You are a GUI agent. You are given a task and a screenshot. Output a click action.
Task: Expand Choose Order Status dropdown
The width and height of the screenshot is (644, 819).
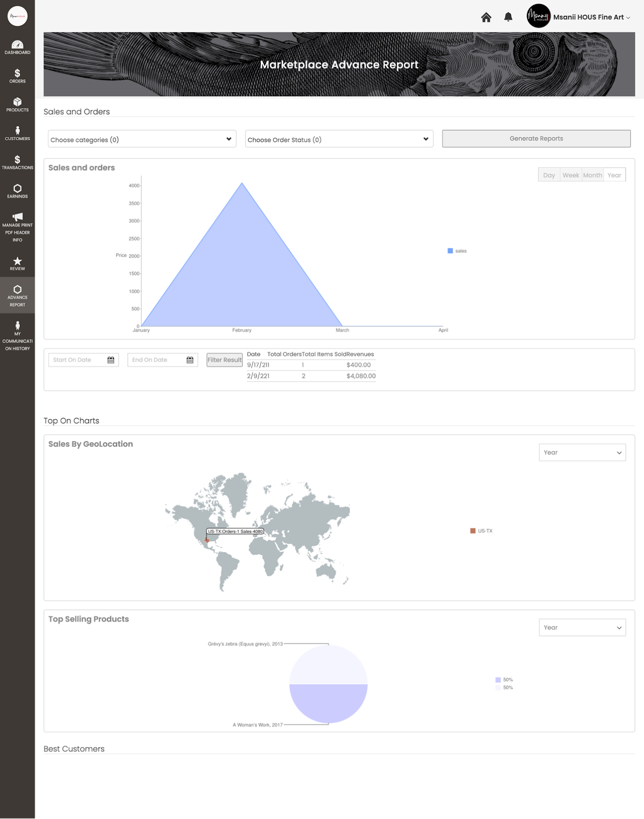(339, 139)
